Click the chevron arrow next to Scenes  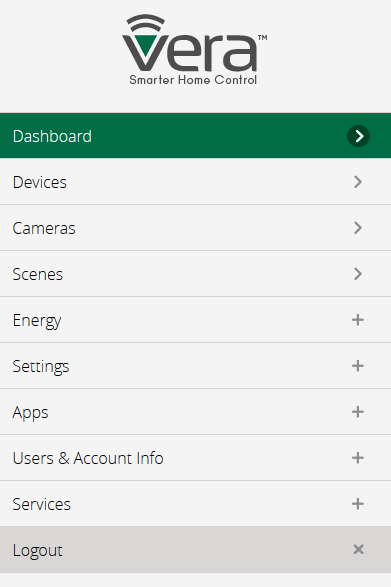click(358, 274)
